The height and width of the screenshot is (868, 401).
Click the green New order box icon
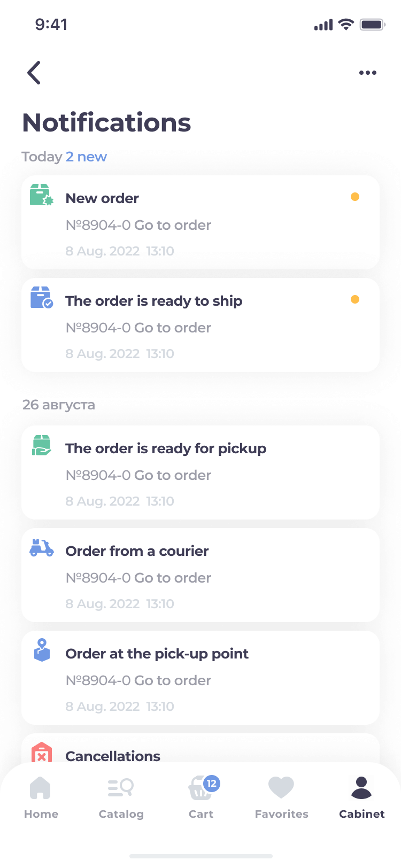point(42,195)
